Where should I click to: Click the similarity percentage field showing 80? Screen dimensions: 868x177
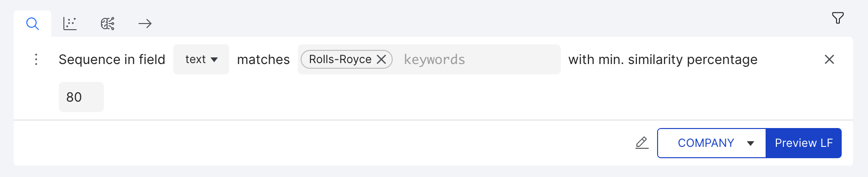[81, 97]
